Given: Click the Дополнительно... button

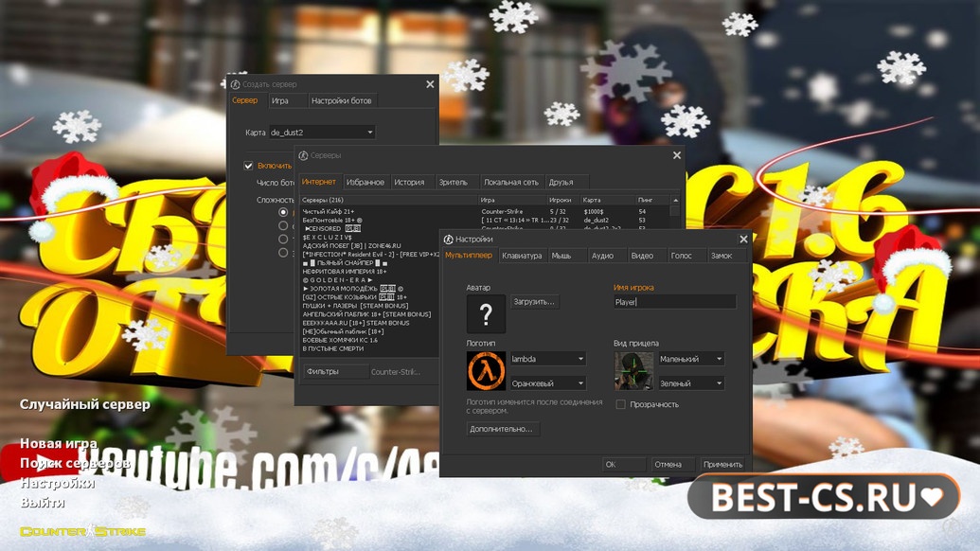Looking at the screenshot, I should point(501,429).
